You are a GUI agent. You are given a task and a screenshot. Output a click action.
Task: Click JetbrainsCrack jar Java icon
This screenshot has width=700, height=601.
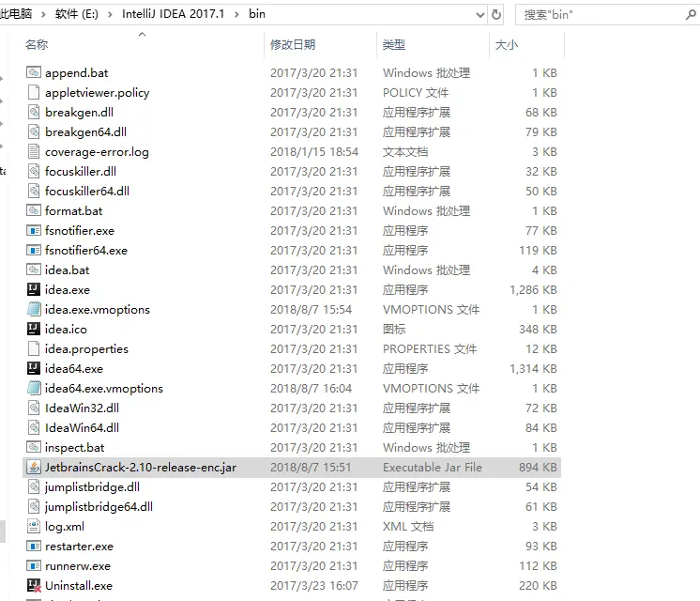[x=34, y=467]
